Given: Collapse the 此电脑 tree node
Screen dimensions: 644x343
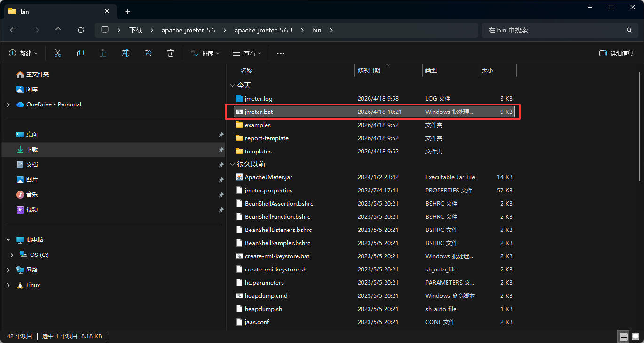Looking at the screenshot, I should (8, 240).
